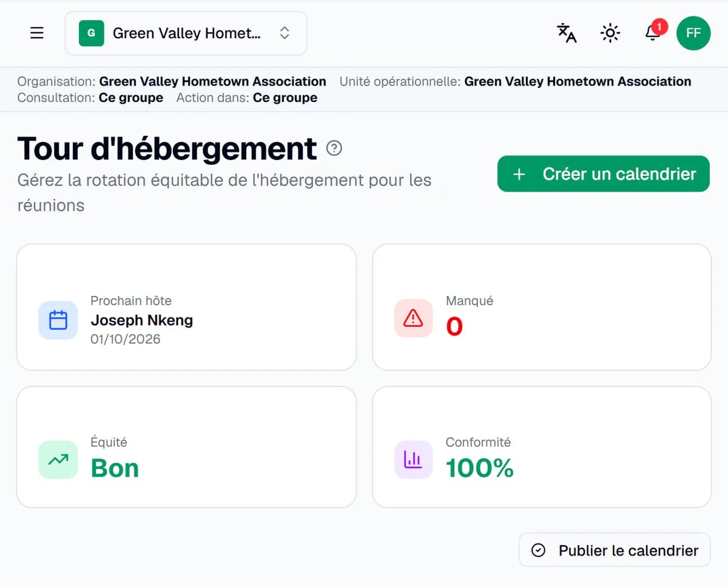Select the host name Joseph Nkeng

(142, 320)
